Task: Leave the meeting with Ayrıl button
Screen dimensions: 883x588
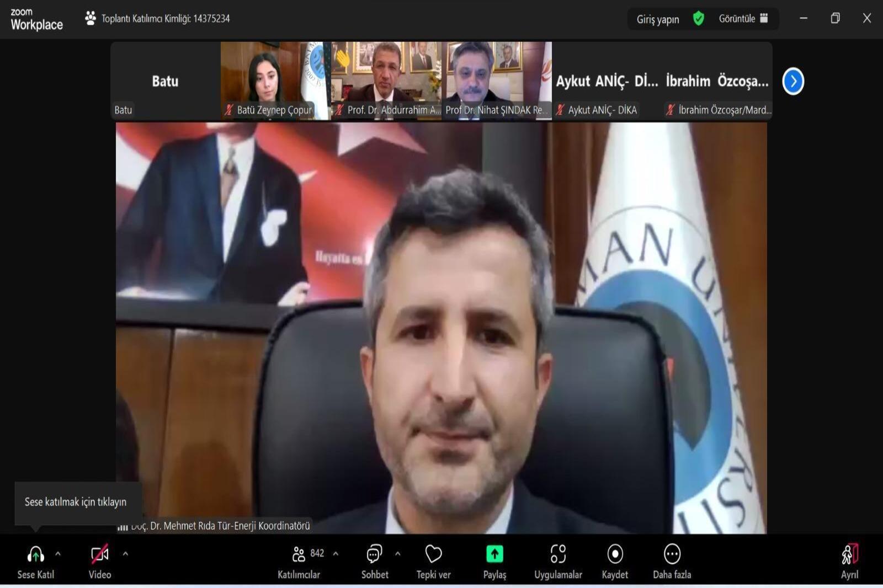Action: [x=849, y=554]
